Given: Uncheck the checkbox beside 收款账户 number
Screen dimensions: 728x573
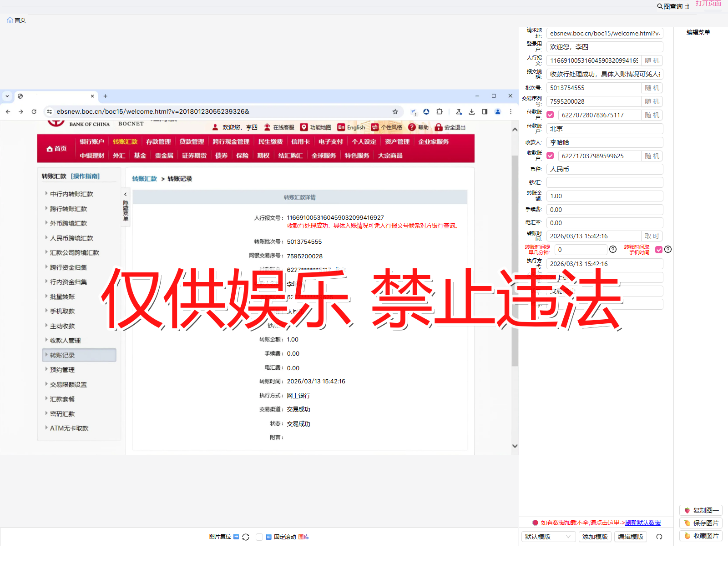Looking at the screenshot, I should 550,156.
